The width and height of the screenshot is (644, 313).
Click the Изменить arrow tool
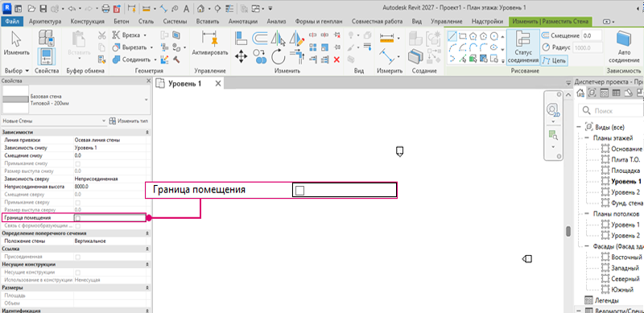coord(16,44)
